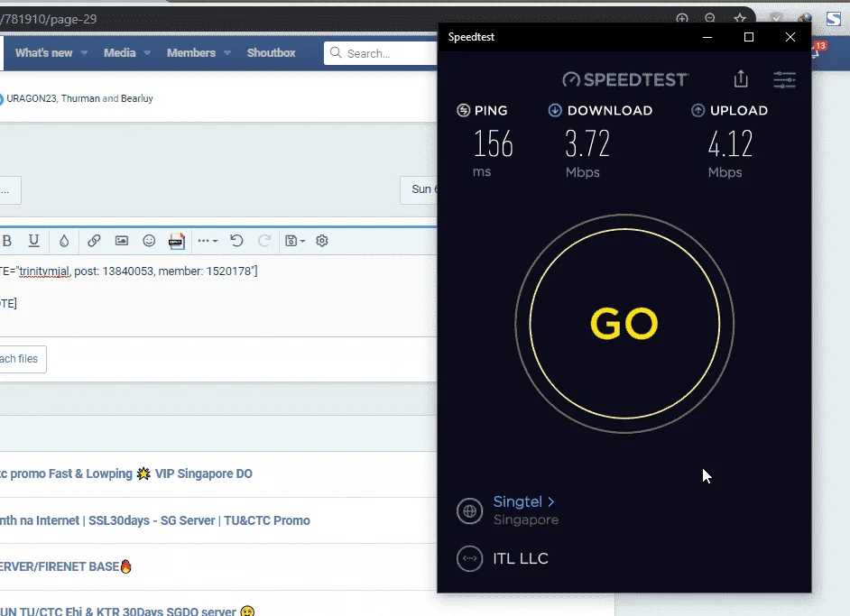Expand more options ellipsis dropdown
The height and width of the screenshot is (616, 850).
(x=208, y=241)
